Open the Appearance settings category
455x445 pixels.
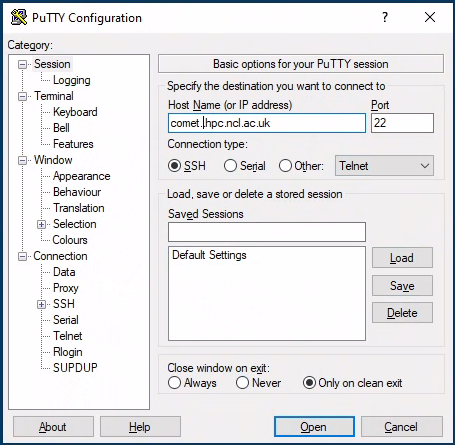pos(82,176)
